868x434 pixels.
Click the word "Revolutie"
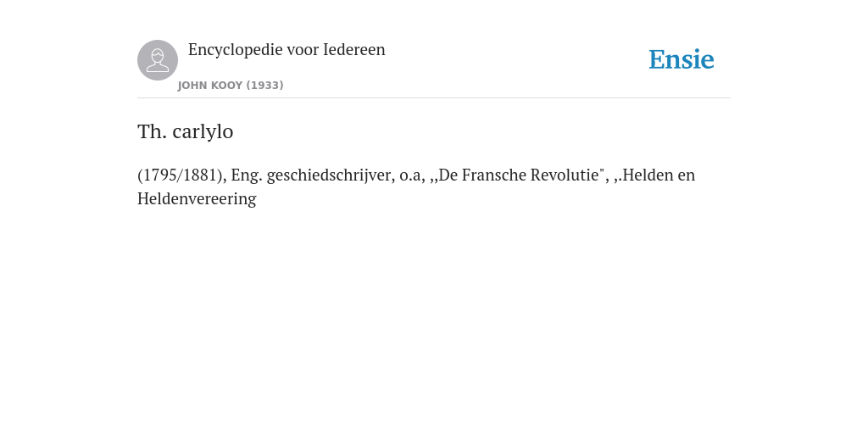point(565,175)
